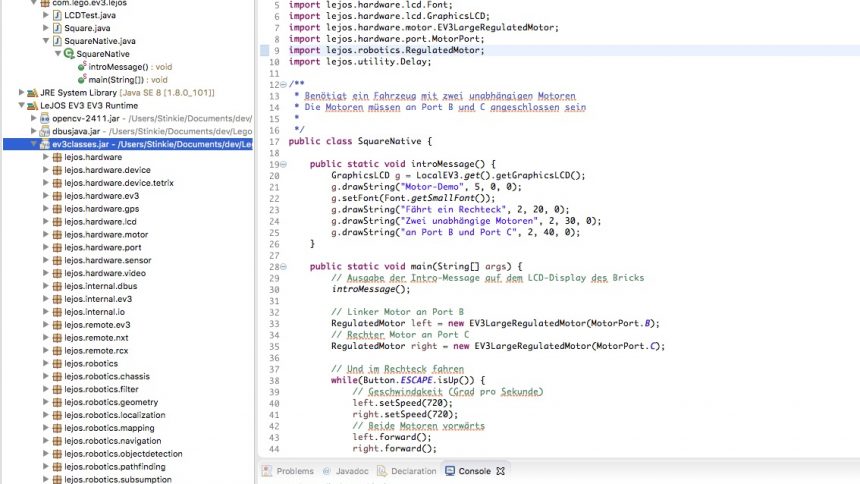Screen dimensions: 860x484
Task: Select opencv-2411.jar icon
Action: click(44, 119)
